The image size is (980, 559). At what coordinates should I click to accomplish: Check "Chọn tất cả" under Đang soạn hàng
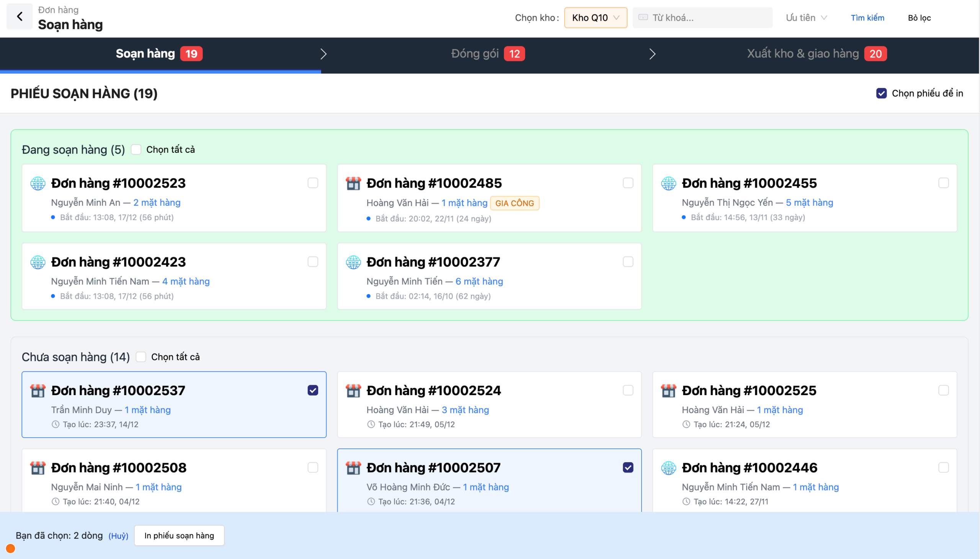pyautogui.click(x=136, y=149)
